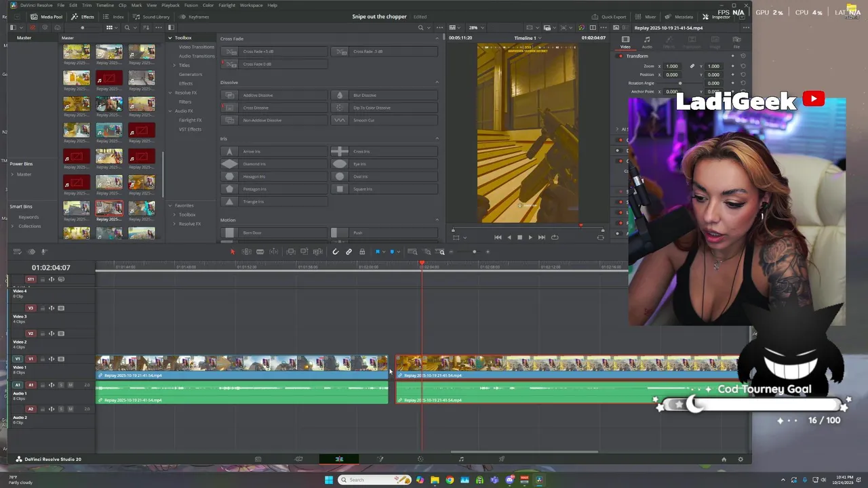Image resolution: width=868 pixels, height=488 pixels.
Task: Select the Selection Mode arrow tool
Action: 232,252
